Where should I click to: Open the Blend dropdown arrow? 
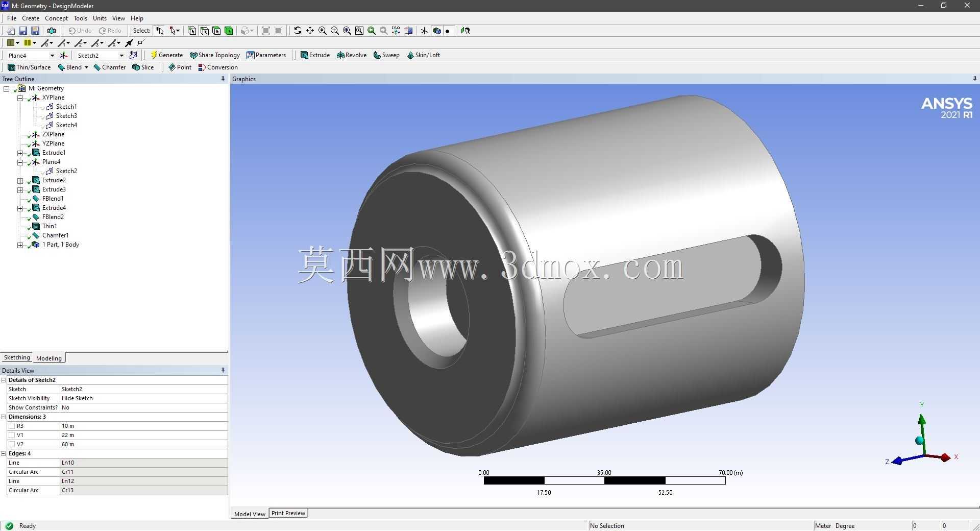pyautogui.click(x=86, y=67)
